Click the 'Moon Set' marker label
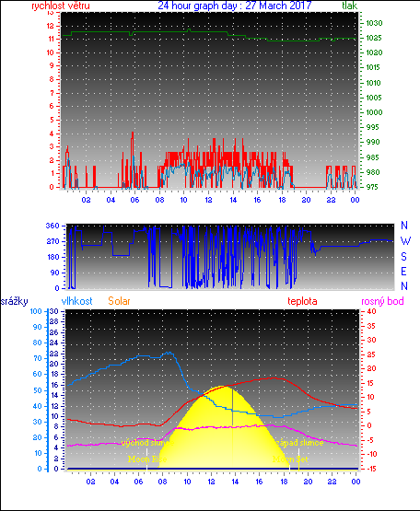The height and width of the screenshot is (511, 420). point(290,459)
